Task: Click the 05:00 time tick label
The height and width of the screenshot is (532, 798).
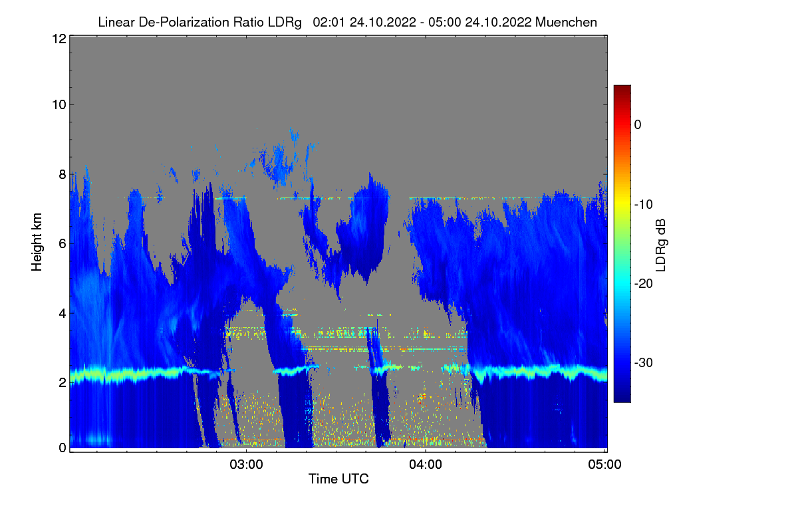Action: [605, 465]
